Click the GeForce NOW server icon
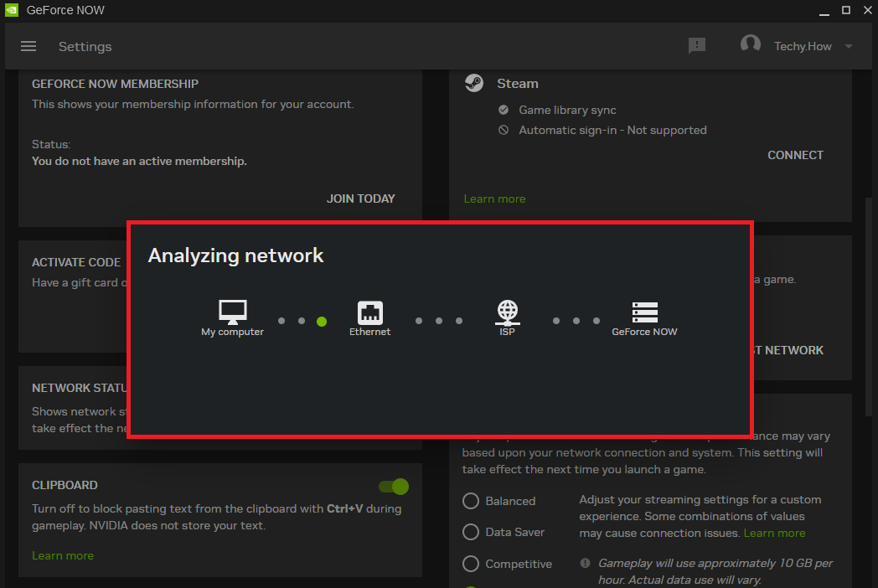The image size is (878, 588). click(644, 312)
